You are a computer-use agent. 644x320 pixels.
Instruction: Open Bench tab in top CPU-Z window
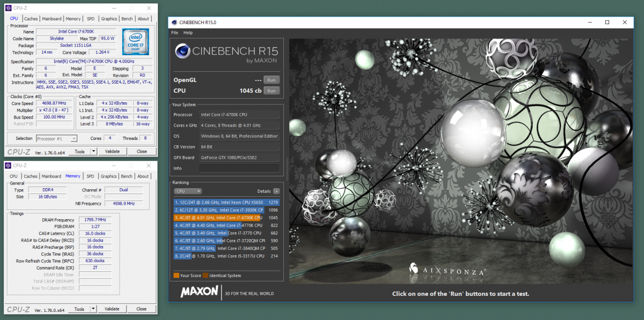click(x=127, y=19)
